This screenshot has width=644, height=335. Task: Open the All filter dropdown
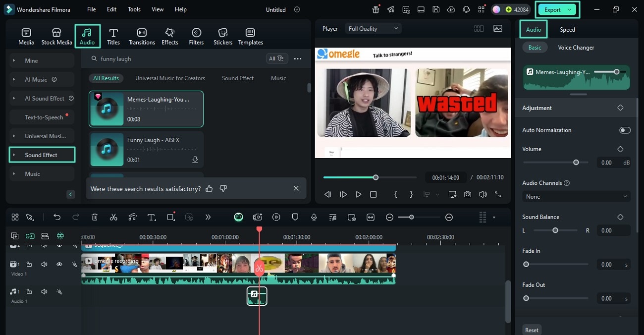276,58
